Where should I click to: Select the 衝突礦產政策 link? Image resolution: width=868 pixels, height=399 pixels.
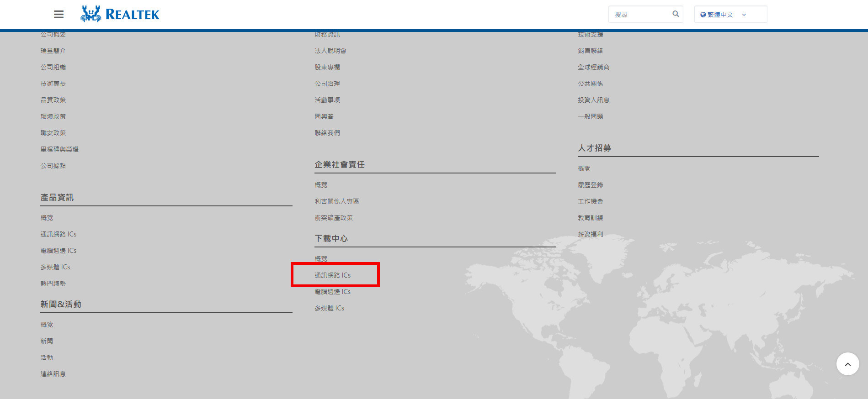pyautogui.click(x=333, y=218)
